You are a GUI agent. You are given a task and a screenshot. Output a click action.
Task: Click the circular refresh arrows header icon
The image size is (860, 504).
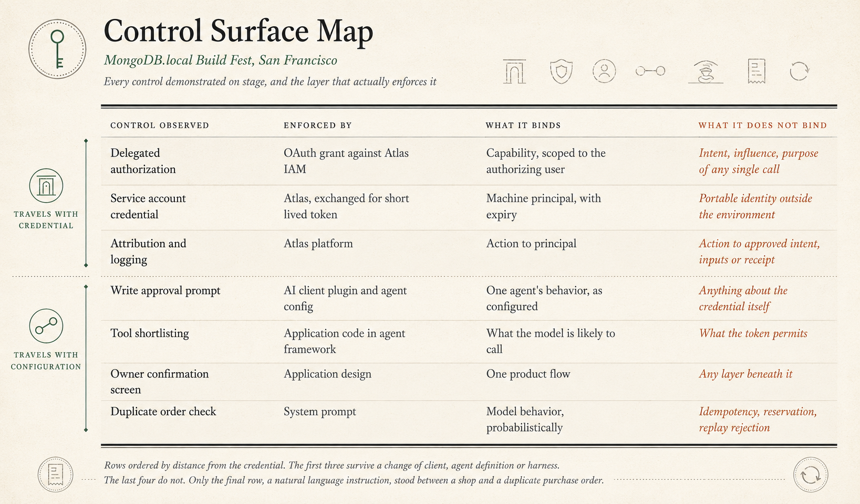click(799, 71)
